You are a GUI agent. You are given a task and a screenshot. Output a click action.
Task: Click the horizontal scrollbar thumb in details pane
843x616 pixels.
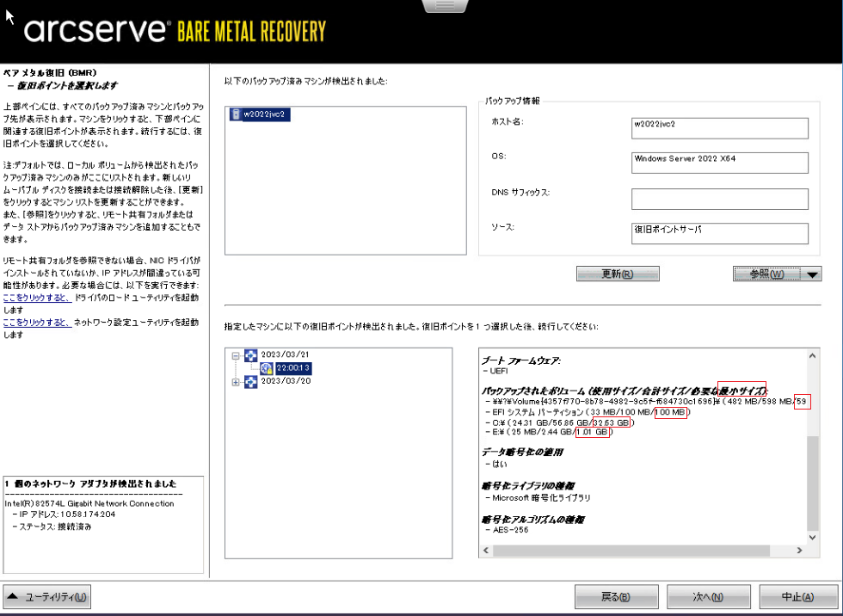[x=631, y=551]
